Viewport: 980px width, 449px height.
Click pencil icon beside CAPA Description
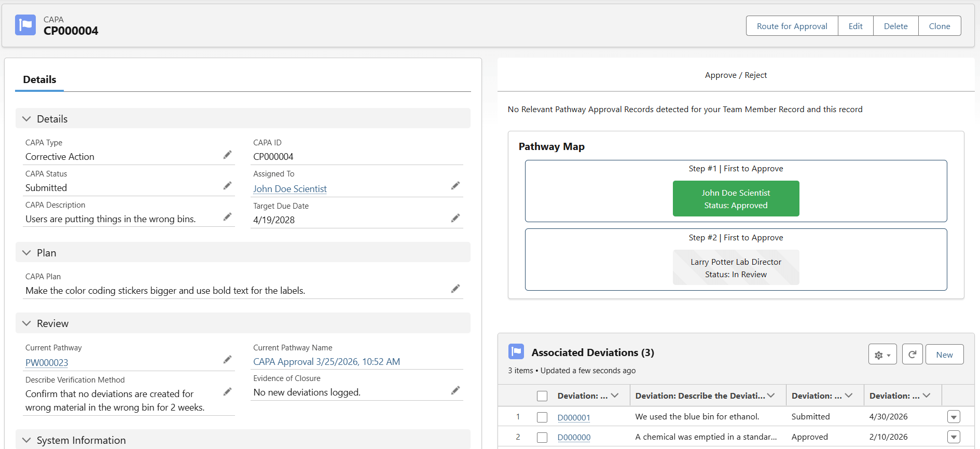(x=227, y=217)
